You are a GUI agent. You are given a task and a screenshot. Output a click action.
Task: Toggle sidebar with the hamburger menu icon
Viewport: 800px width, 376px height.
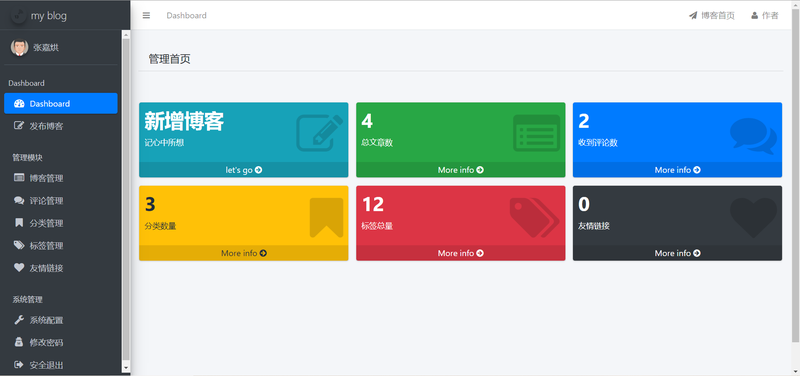click(x=146, y=15)
